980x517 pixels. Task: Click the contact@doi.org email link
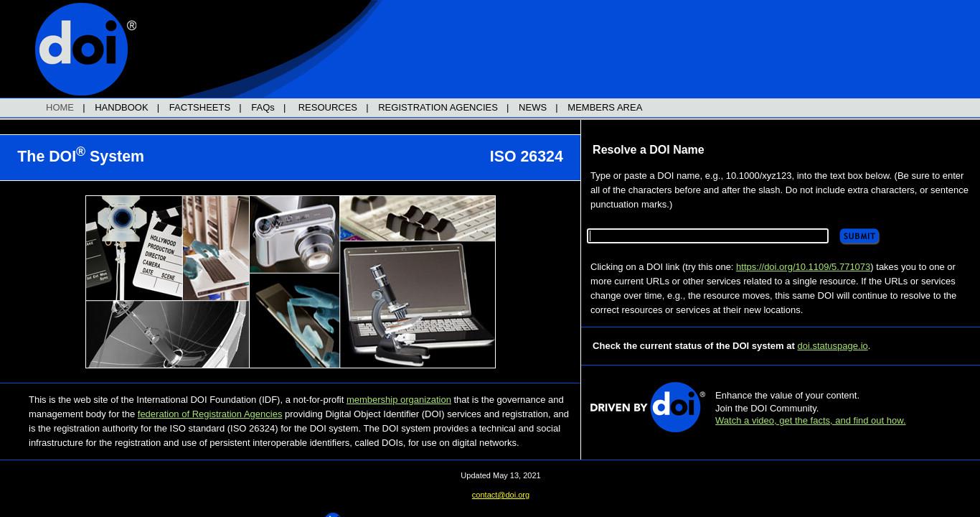(501, 495)
